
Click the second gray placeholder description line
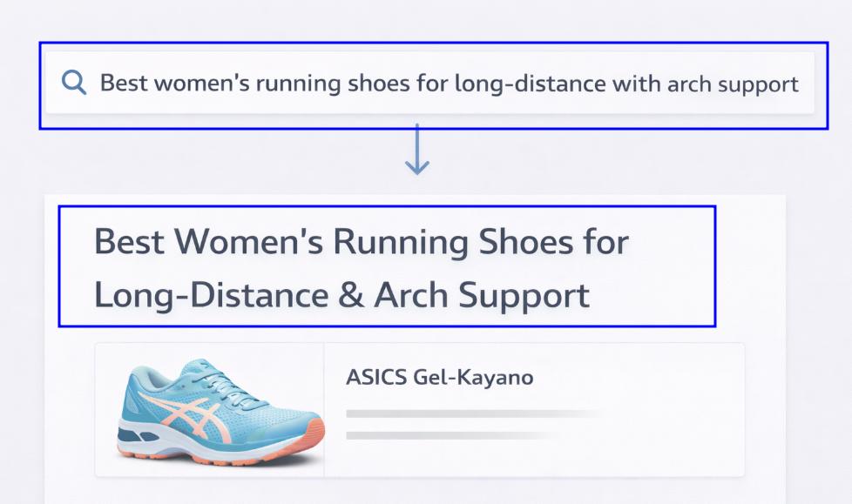click(x=449, y=434)
